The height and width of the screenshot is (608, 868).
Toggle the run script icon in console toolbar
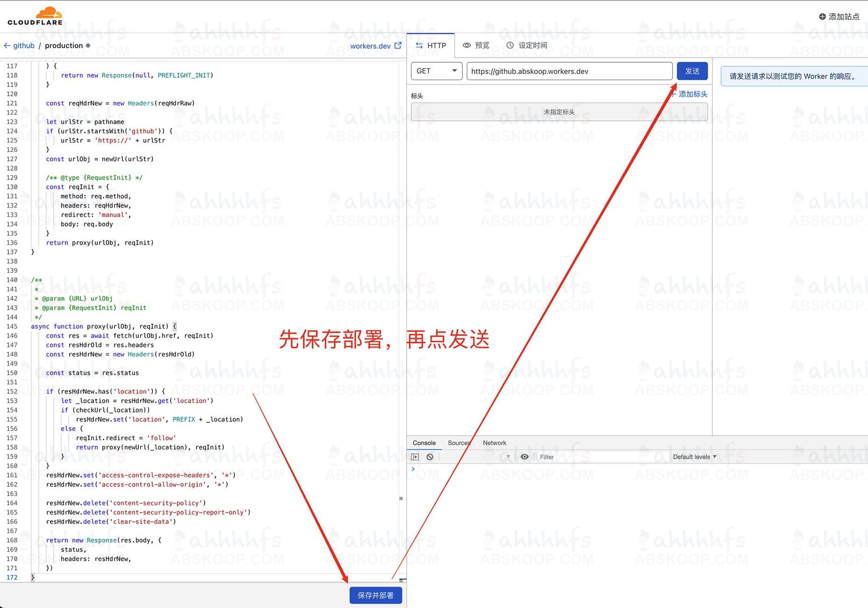coord(415,457)
